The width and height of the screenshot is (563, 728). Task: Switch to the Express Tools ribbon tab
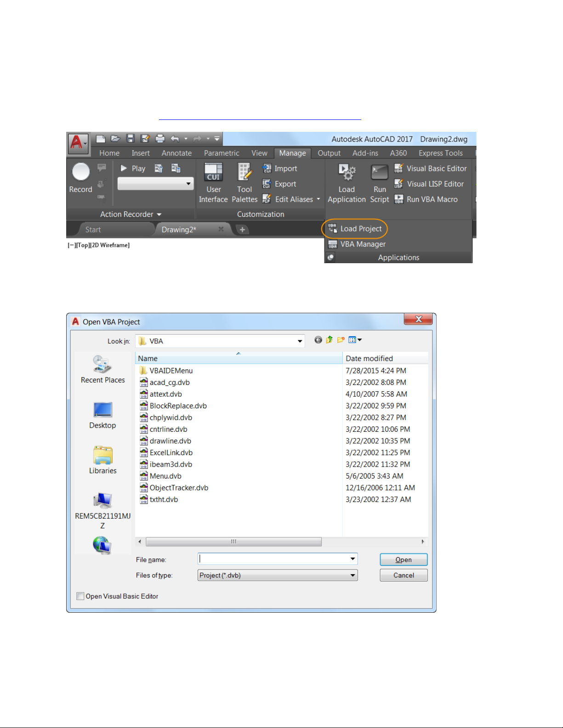[x=440, y=153]
